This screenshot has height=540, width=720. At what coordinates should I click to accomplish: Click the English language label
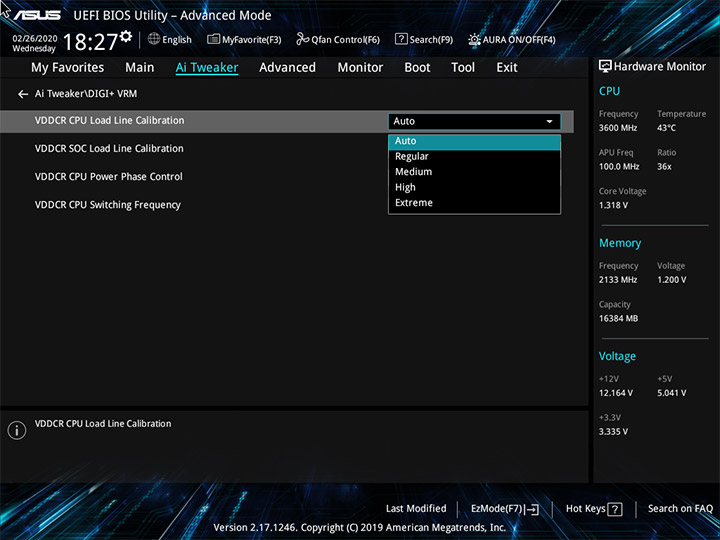[x=177, y=40]
